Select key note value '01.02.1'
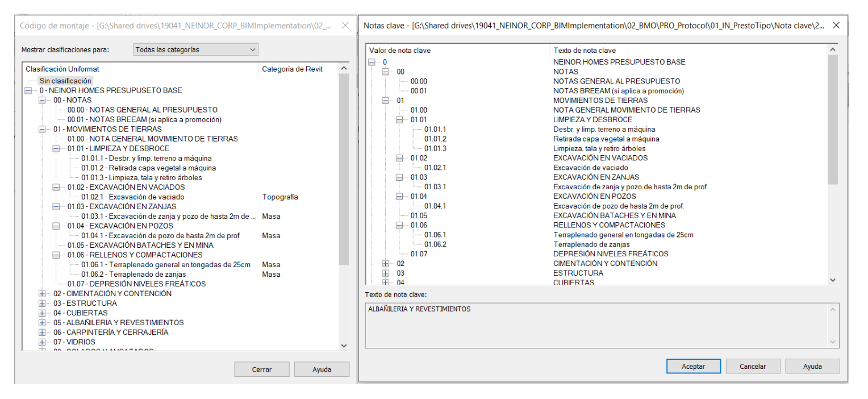This screenshot has width=868, height=399. click(435, 168)
